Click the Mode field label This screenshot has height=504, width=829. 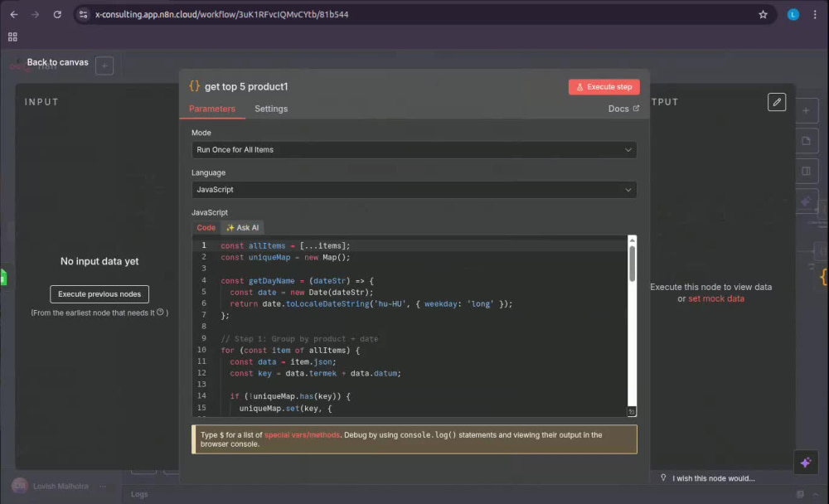[x=201, y=133]
